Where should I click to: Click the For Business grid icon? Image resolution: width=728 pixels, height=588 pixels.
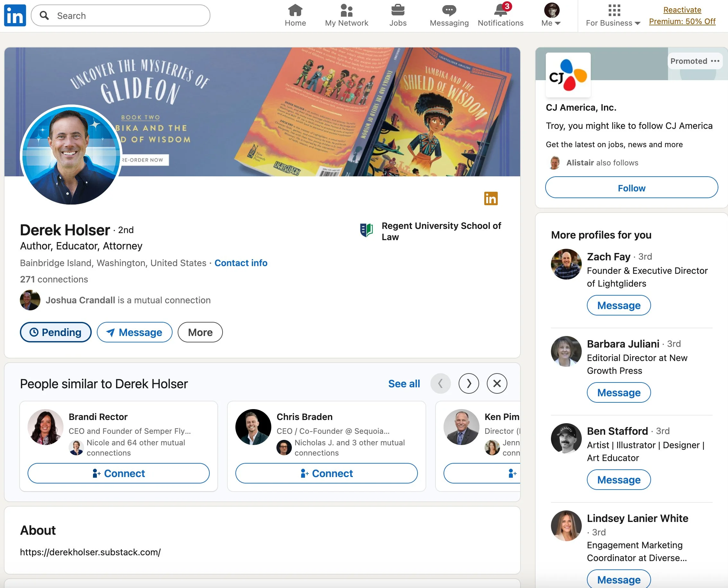point(614,10)
